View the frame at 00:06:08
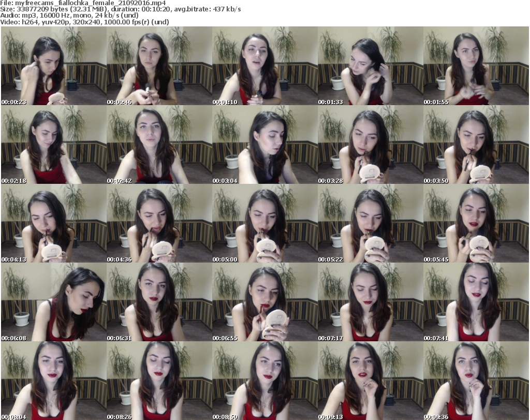 coord(54,302)
